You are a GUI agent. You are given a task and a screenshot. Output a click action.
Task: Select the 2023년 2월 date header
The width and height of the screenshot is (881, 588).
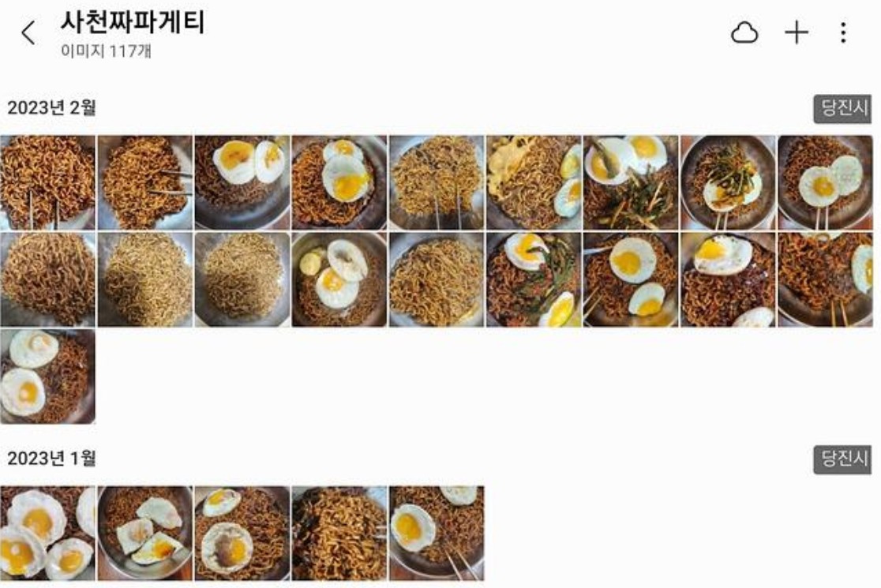point(51,107)
